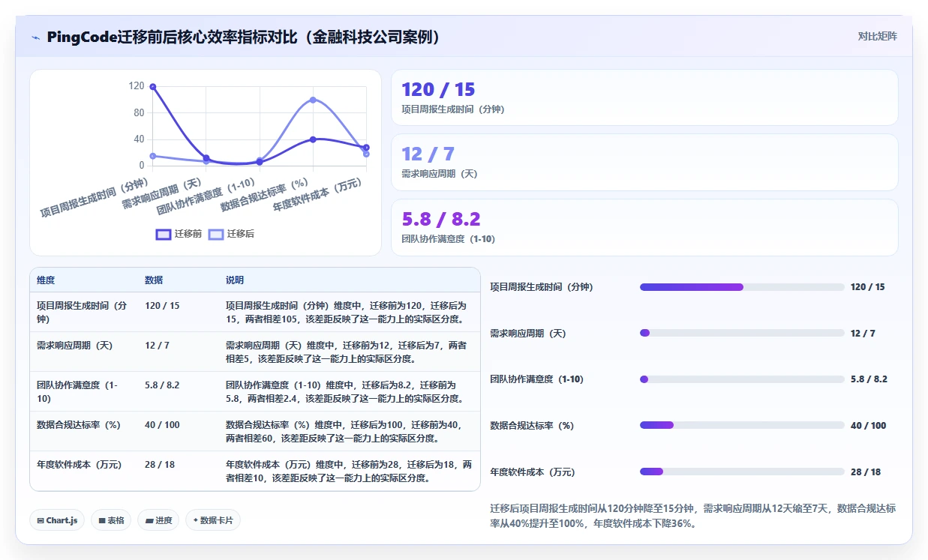928x560 pixels.
Task: Click the 迁移前 legend color box
Action: coord(163,234)
